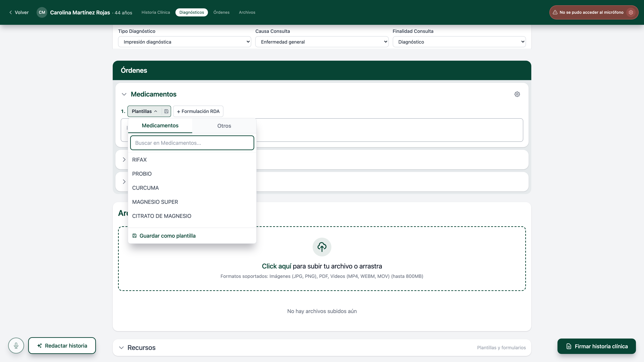Click Firmar historia clínica button
This screenshot has width=644, height=362.
pyautogui.click(x=597, y=346)
